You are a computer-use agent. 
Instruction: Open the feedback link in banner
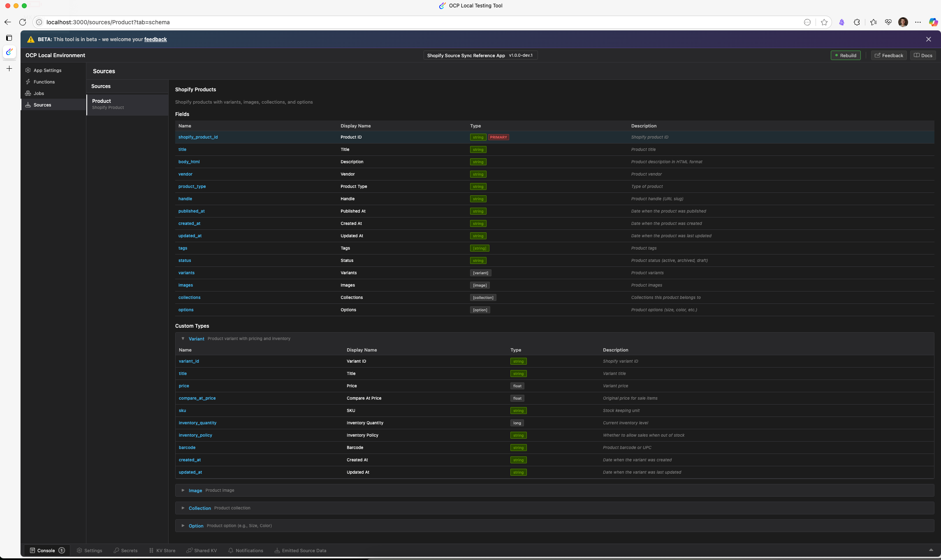tap(155, 39)
